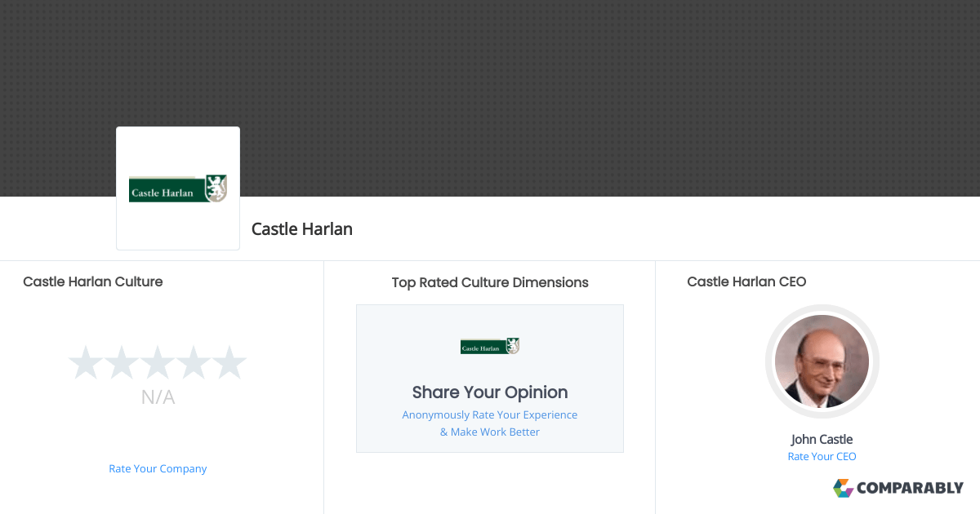Open Anonymously Rate Your Experience link
This screenshot has height=514, width=980.
point(489,414)
